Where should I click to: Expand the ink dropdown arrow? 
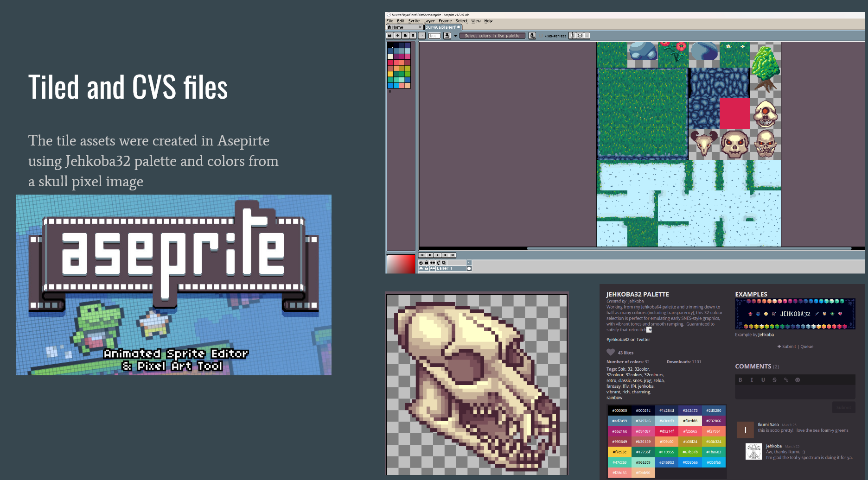click(x=455, y=36)
